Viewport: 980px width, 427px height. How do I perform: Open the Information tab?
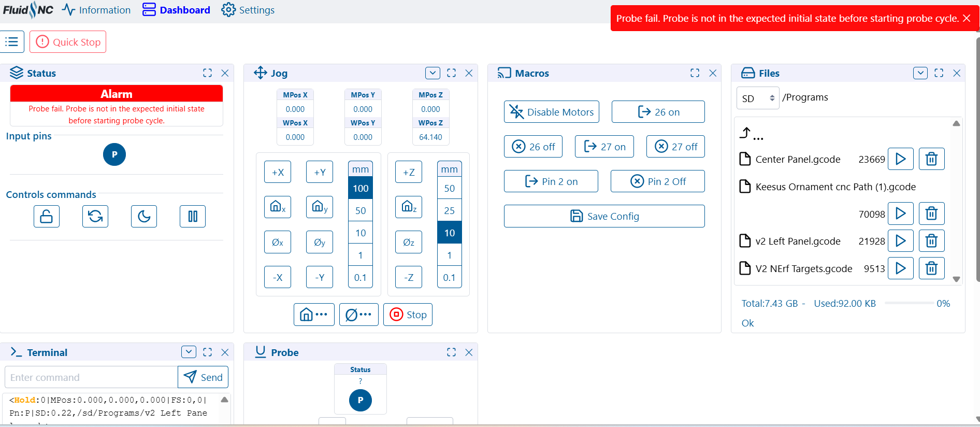point(96,10)
